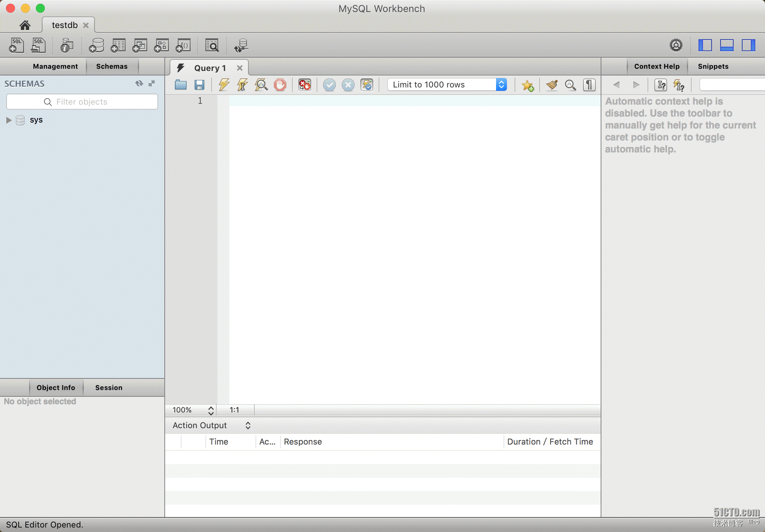Toggle the bottom output panel
This screenshot has width=765, height=532.
tap(727, 45)
